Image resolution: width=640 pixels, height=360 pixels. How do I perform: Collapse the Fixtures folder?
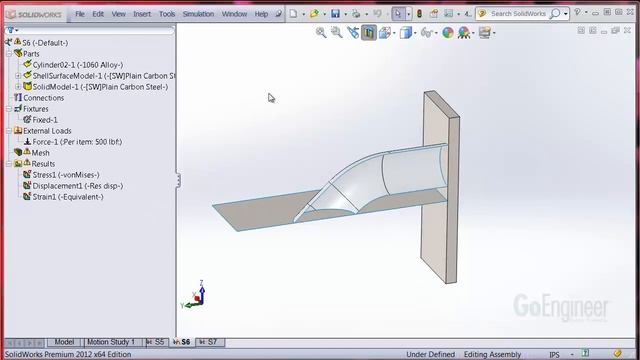coord(9,109)
